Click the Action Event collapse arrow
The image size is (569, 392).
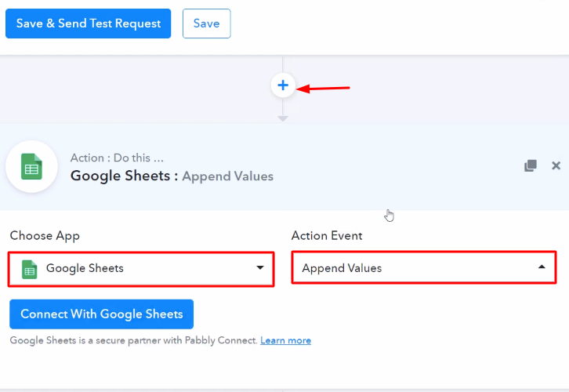pos(542,267)
